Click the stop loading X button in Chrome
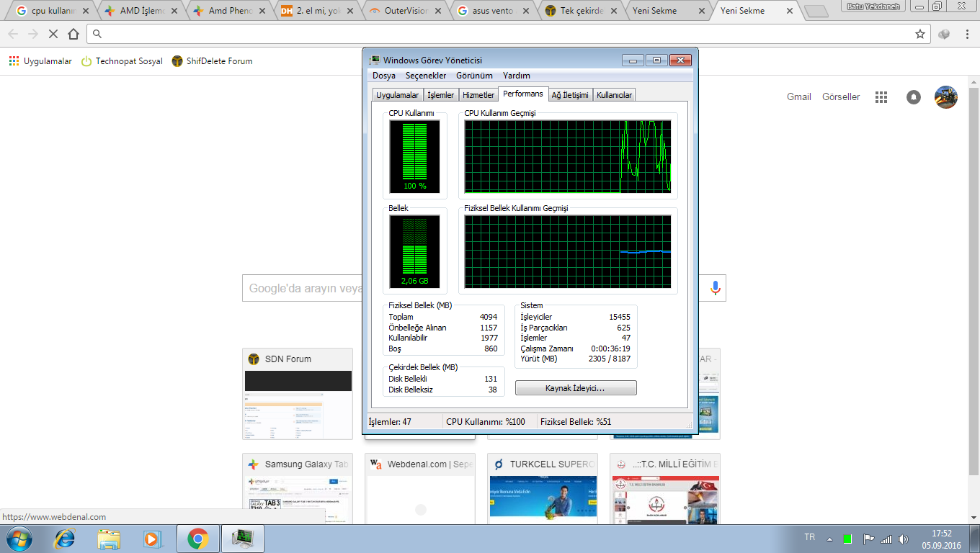The height and width of the screenshot is (553, 980). (x=53, y=34)
